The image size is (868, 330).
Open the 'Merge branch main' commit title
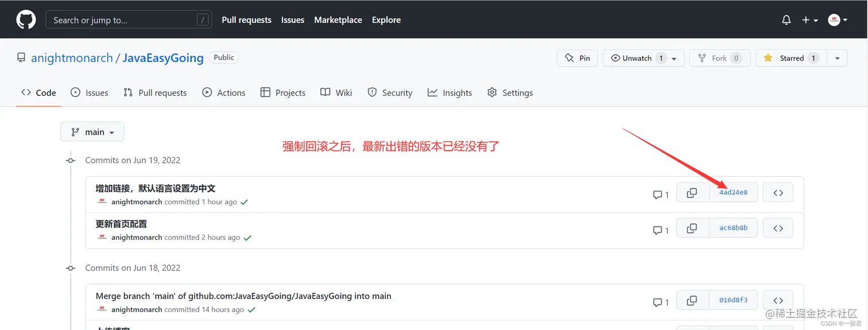243,296
